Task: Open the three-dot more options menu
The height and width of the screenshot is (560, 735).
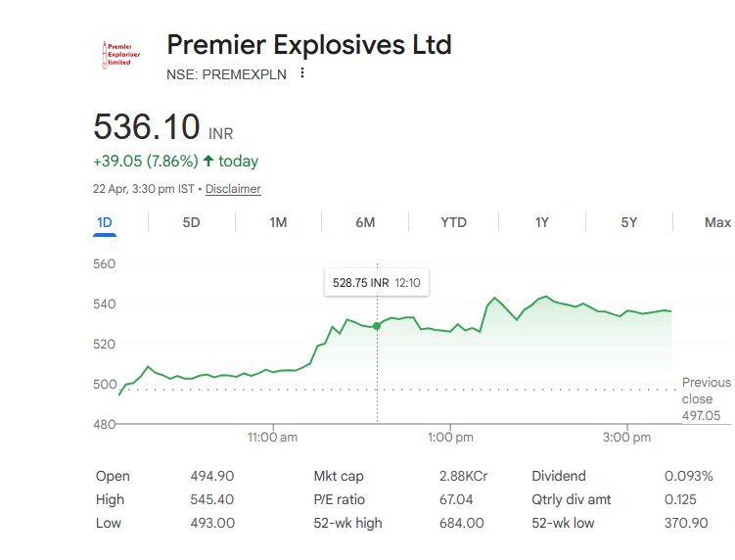Action: pyautogui.click(x=302, y=73)
